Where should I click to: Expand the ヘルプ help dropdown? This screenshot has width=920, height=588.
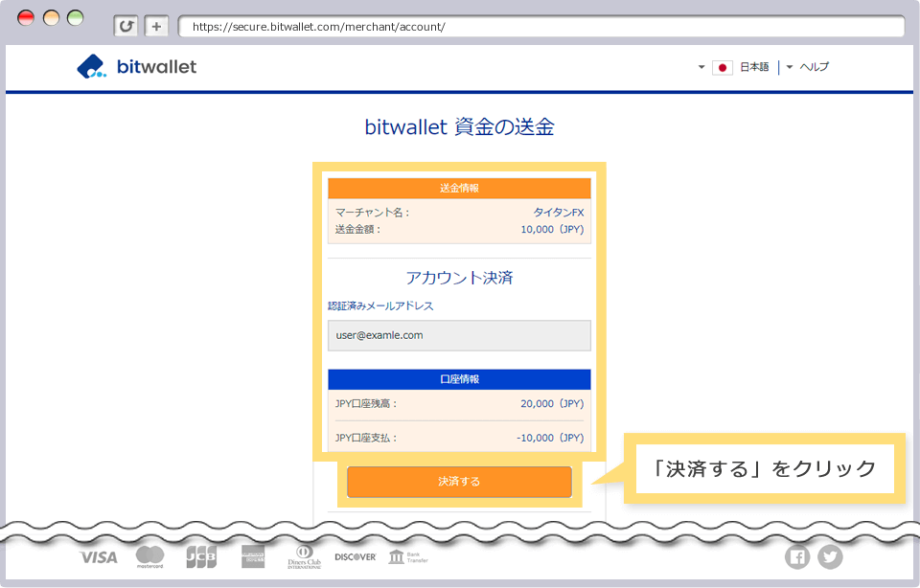point(807,67)
